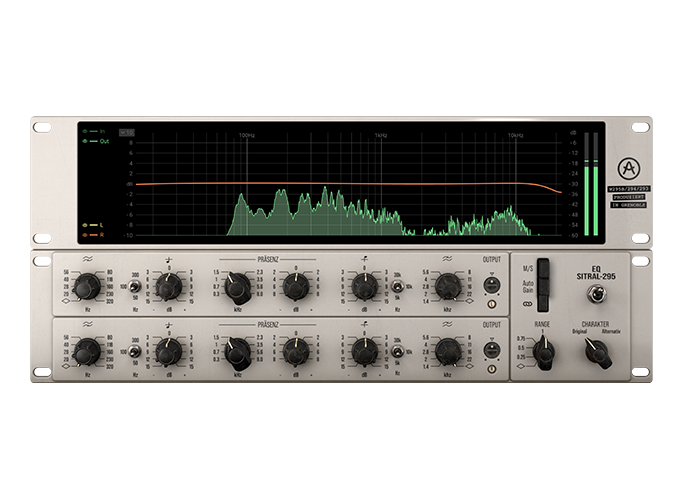Click the upper channel high-pass filter Hz knob
Image resolution: width=683 pixels, height=500 pixels.
87,287
